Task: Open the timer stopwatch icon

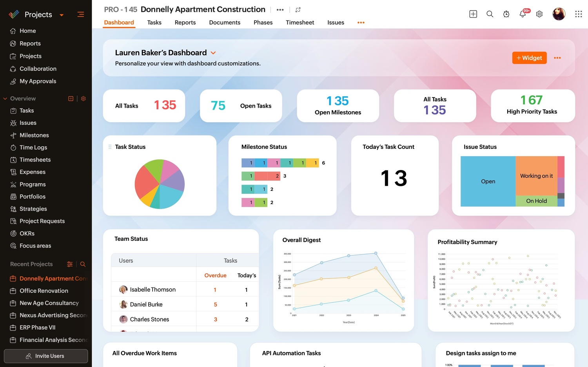Action: pos(506,14)
